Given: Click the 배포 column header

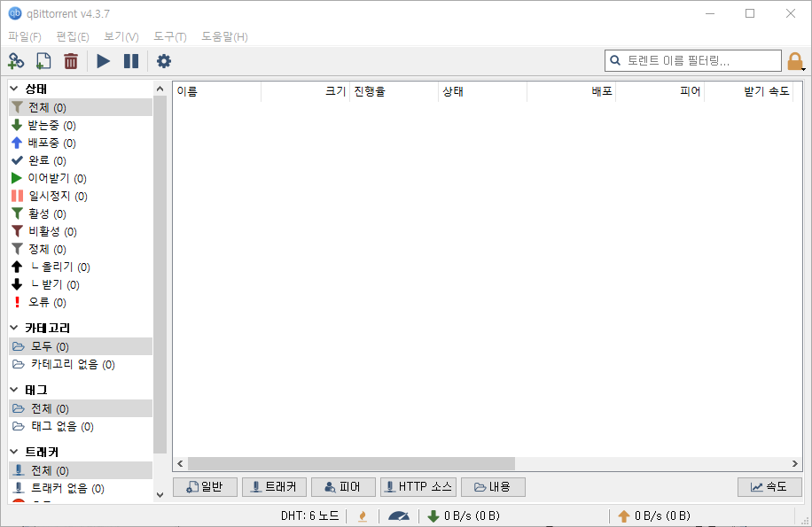Looking at the screenshot, I should tap(571, 91).
